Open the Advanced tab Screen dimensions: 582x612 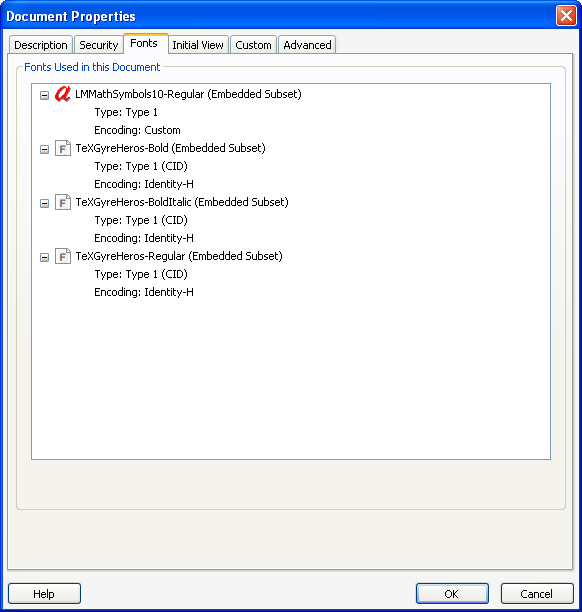tap(307, 45)
